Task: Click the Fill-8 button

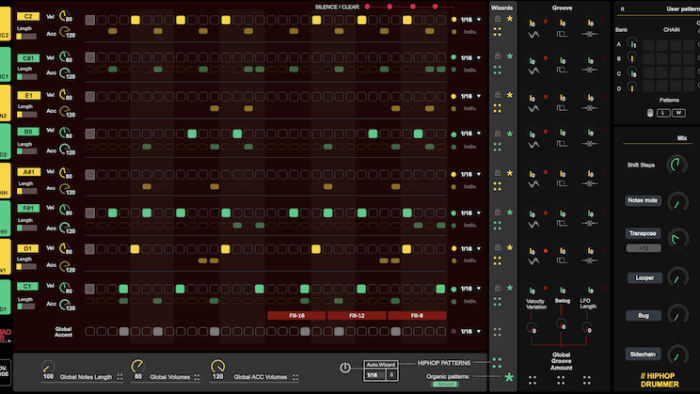Action: [x=417, y=315]
